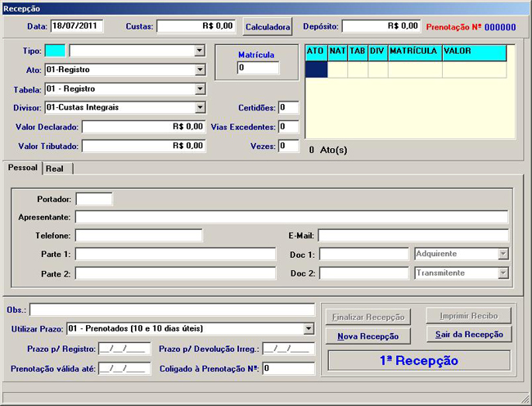Click the Vezes count field

click(x=288, y=147)
